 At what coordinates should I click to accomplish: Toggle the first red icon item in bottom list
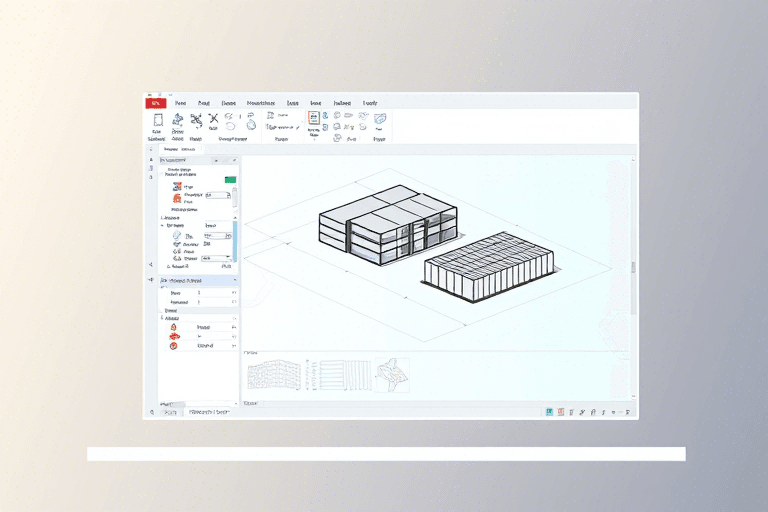pyautogui.click(x=173, y=327)
